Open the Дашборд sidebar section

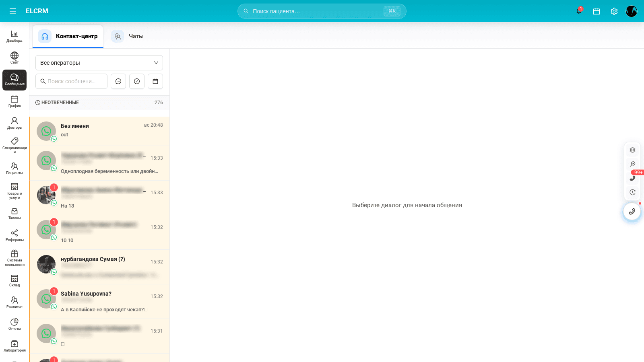(14, 36)
